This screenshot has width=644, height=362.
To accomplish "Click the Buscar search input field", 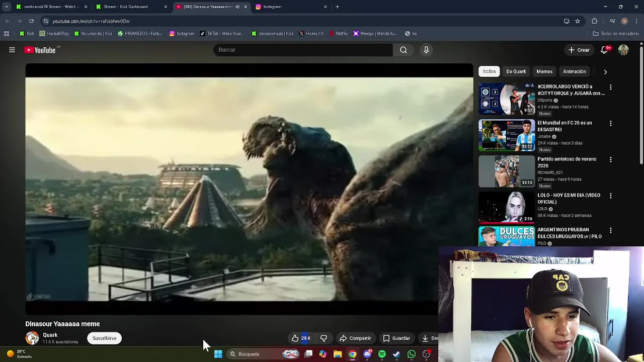I will pyautogui.click(x=303, y=50).
